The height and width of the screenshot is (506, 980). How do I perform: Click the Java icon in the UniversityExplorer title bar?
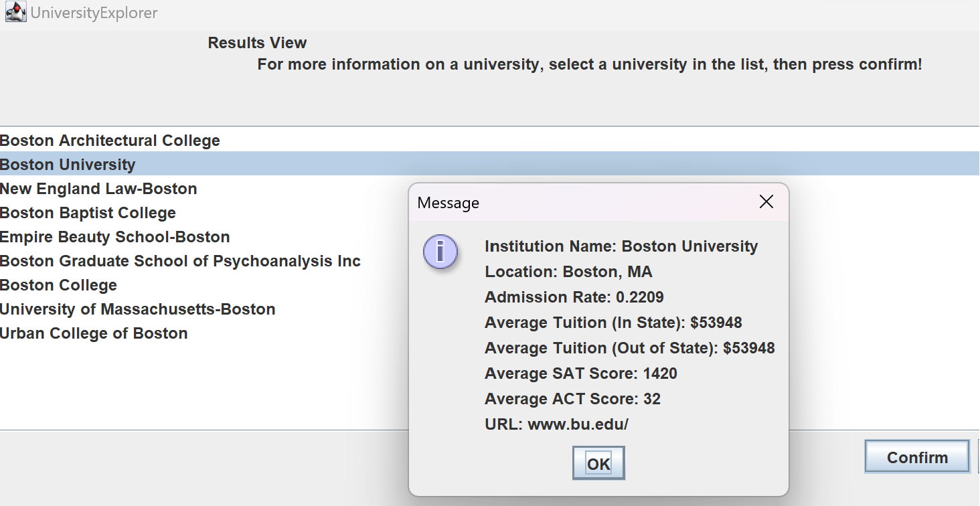[15, 13]
